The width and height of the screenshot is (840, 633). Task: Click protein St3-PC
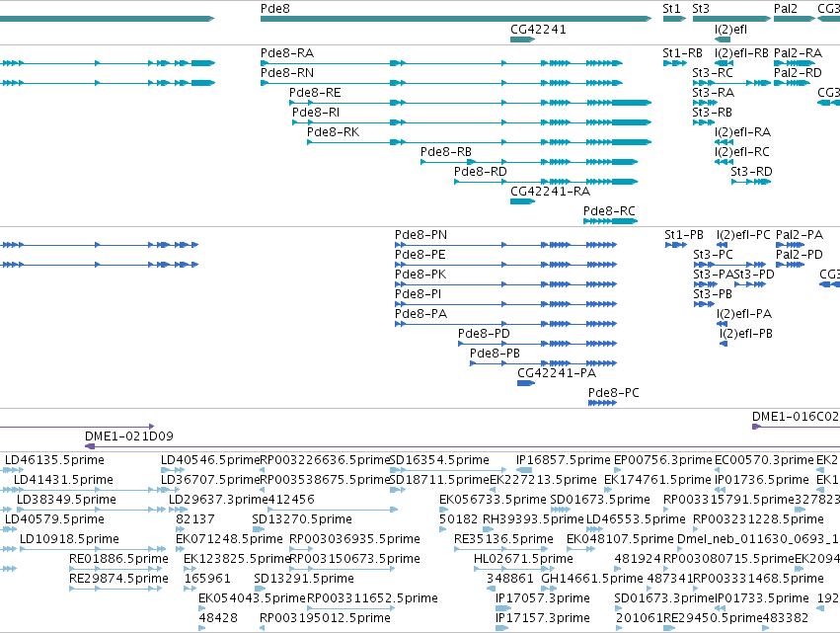(729, 265)
